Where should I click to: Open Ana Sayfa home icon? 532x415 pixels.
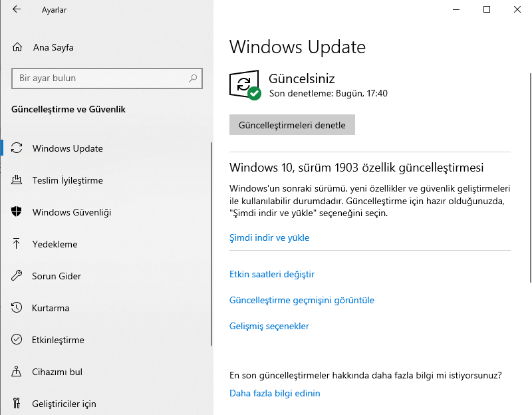pyautogui.click(x=17, y=47)
